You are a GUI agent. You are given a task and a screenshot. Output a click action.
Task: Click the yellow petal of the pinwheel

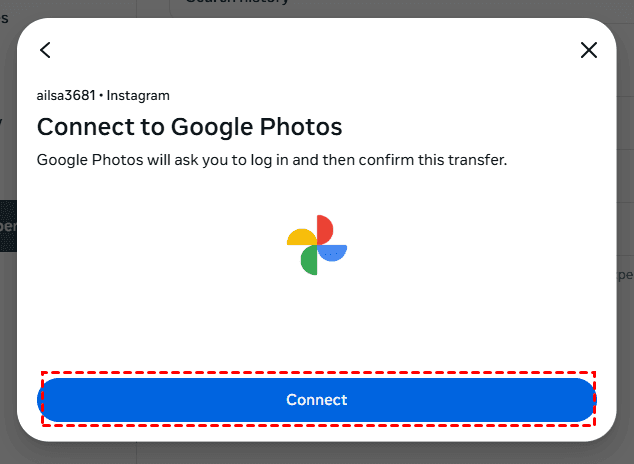point(301,238)
